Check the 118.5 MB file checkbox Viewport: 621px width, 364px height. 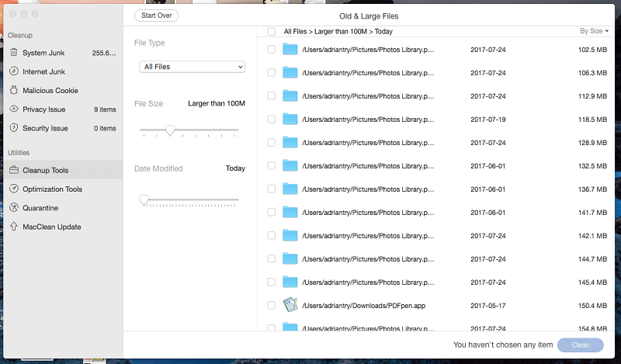[x=271, y=120]
